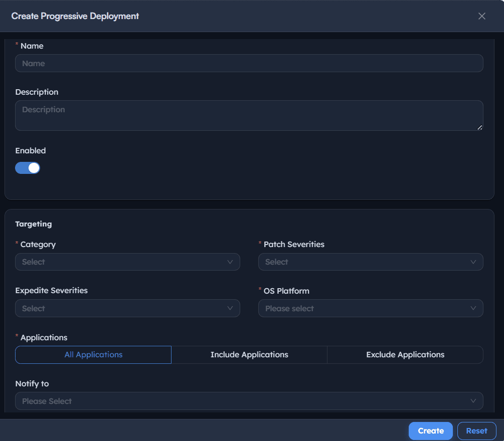Select the Exclude Applications option
504x441 pixels.
[x=405, y=355]
